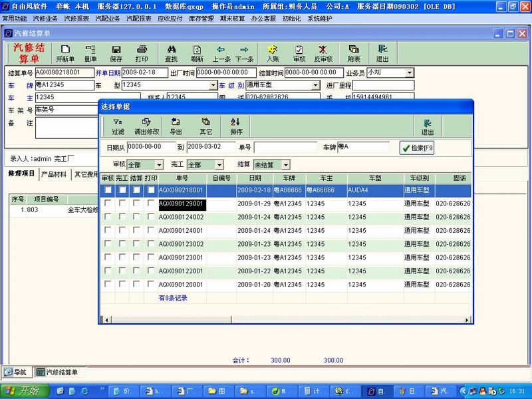Go to previous record with 上一条
The height and width of the screenshot is (399, 532).
pyautogui.click(x=221, y=54)
